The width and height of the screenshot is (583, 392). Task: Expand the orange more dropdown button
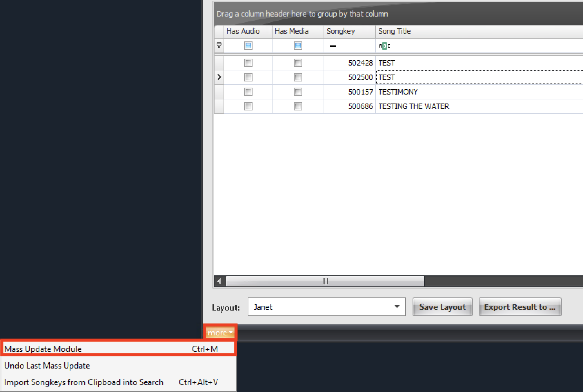coord(220,333)
